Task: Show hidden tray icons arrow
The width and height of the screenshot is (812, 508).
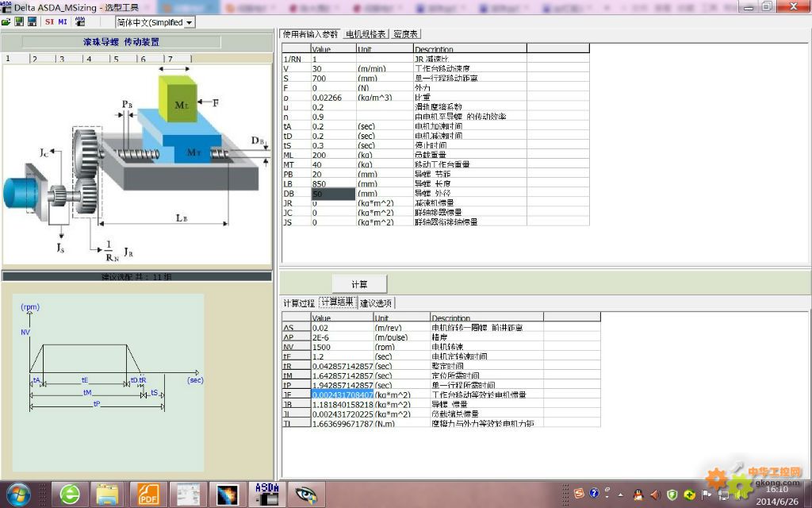Action: [x=620, y=494]
